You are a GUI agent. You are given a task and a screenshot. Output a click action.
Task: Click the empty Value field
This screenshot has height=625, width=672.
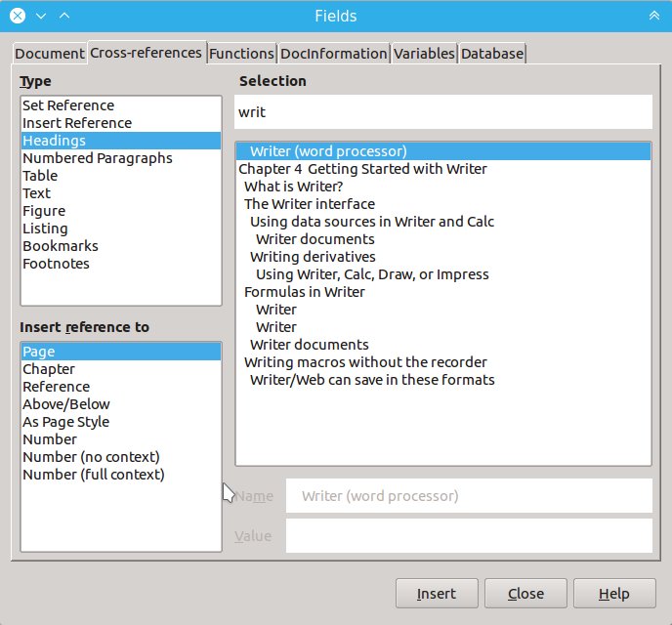pos(469,536)
